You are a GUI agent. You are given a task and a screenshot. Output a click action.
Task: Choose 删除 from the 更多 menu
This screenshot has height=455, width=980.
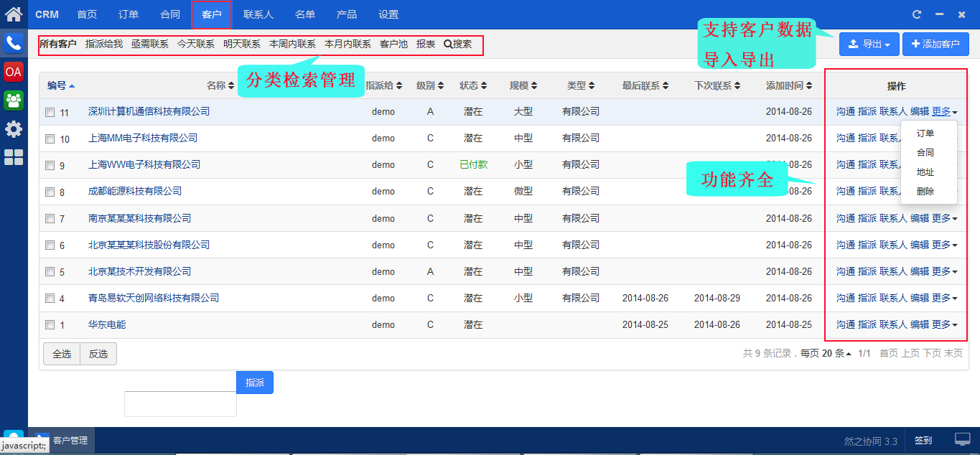(x=925, y=192)
